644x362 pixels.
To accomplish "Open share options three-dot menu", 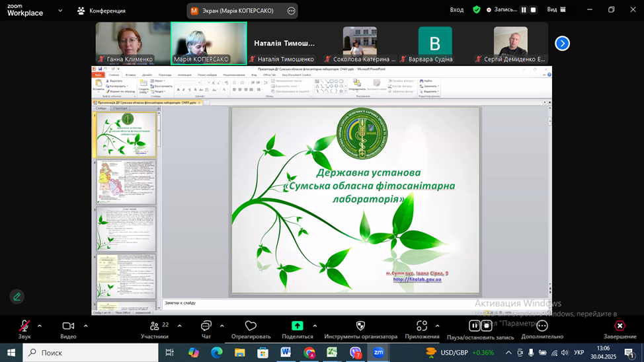I will 291,11.
